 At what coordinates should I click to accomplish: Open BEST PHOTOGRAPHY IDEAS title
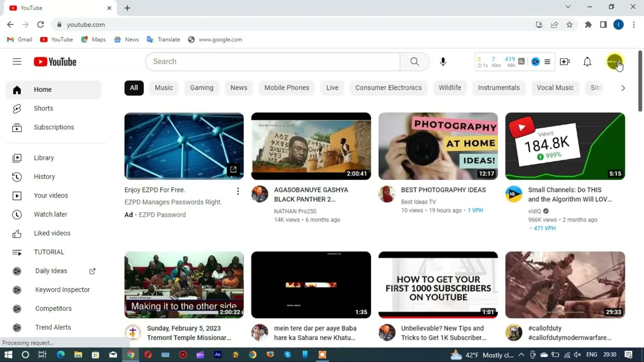click(443, 190)
